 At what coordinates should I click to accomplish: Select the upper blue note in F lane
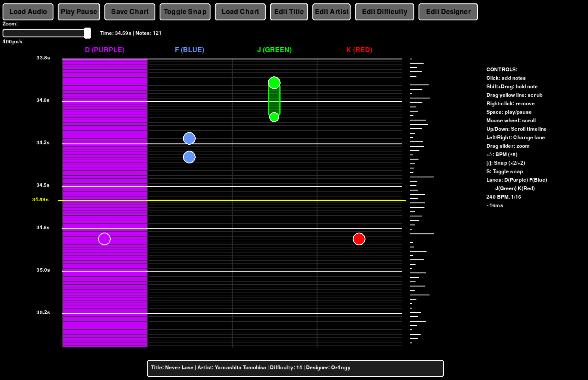[189, 138]
